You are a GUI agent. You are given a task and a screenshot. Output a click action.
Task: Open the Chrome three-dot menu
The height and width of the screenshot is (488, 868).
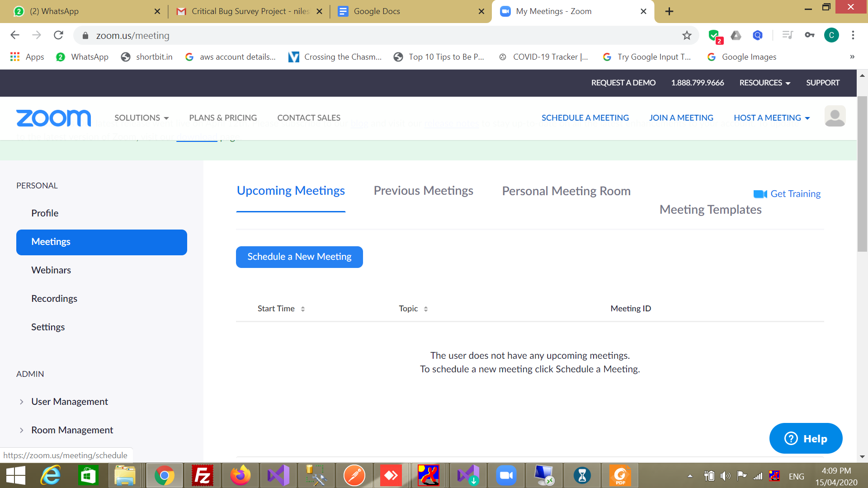[853, 35]
